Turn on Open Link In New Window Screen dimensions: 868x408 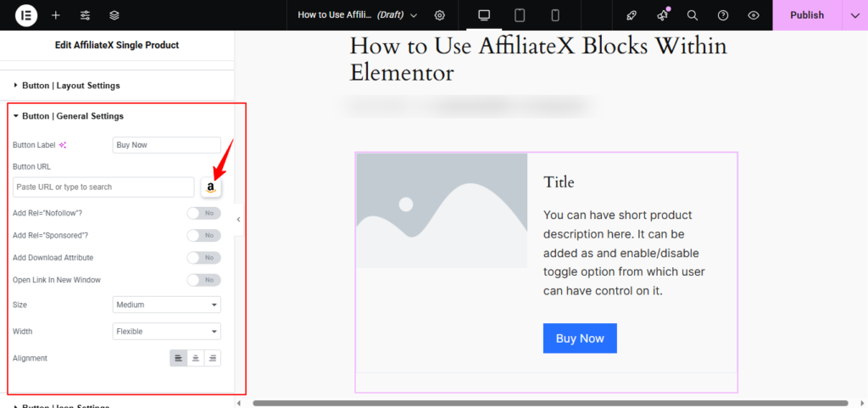coord(203,280)
